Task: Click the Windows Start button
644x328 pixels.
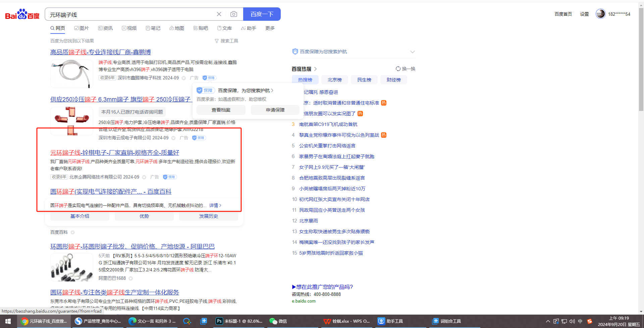Action: pyautogui.click(x=8, y=321)
